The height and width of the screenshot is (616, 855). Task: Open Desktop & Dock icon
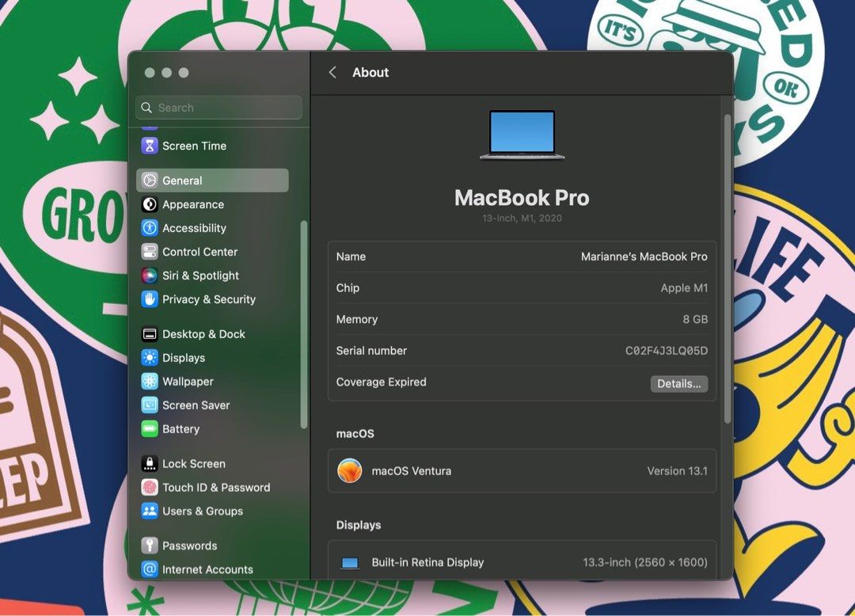[x=150, y=334]
